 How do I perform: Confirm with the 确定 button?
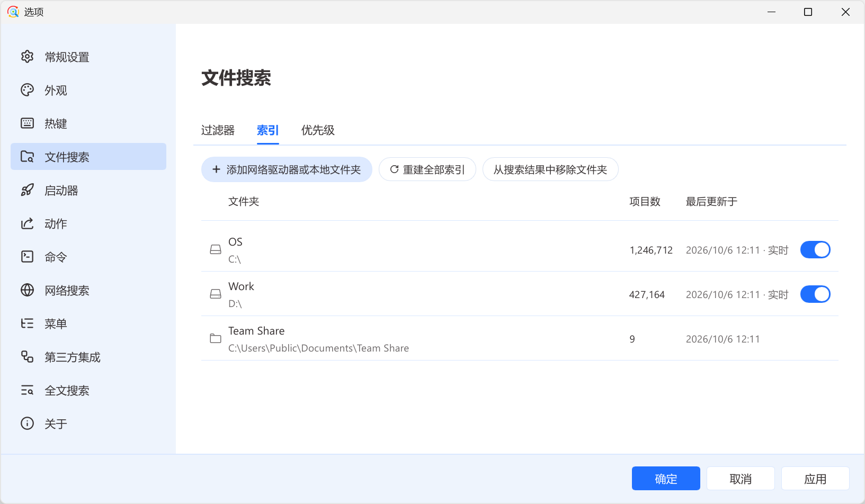[666, 479]
